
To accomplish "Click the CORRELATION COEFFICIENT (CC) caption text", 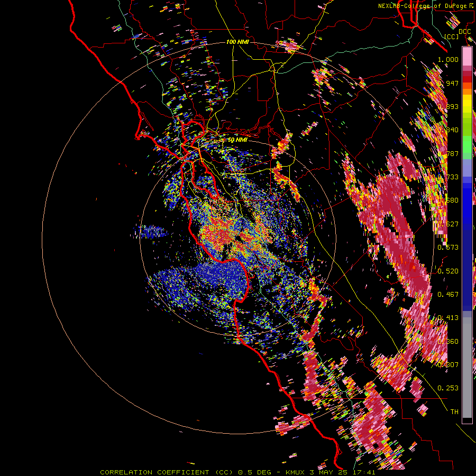I will tap(167, 472).
